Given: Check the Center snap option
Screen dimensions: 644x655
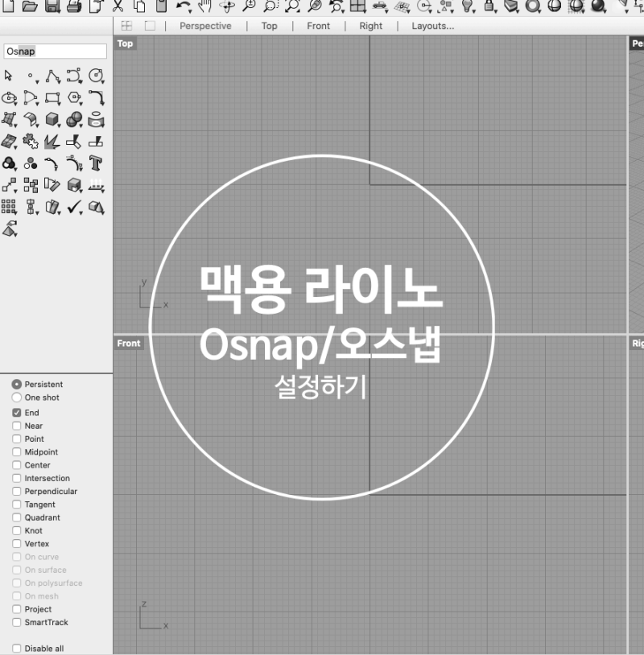Looking at the screenshot, I should [17, 465].
